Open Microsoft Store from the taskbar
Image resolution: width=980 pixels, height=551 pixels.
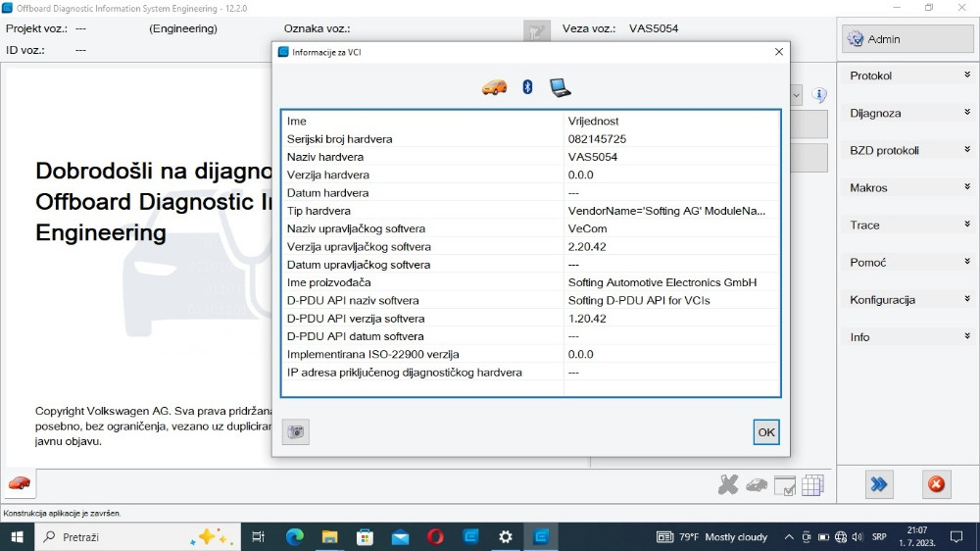point(365,536)
